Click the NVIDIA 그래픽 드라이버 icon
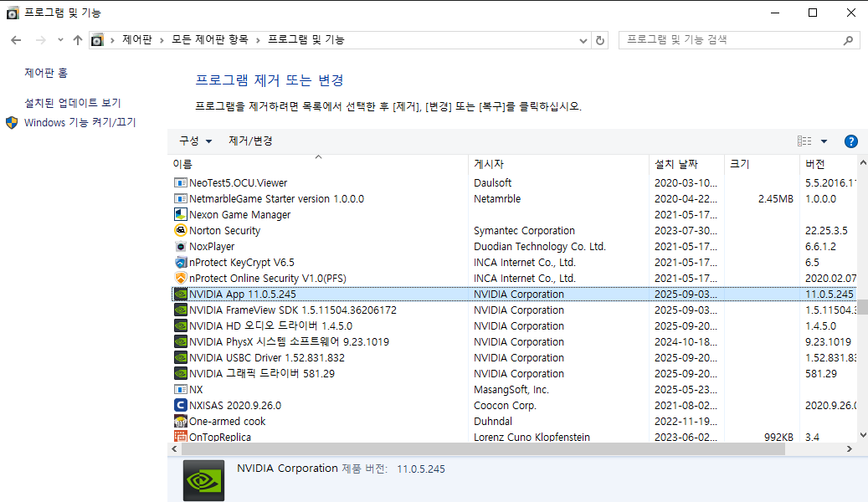Screen dimensions: 868x502 pyautogui.click(x=180, y=374)
